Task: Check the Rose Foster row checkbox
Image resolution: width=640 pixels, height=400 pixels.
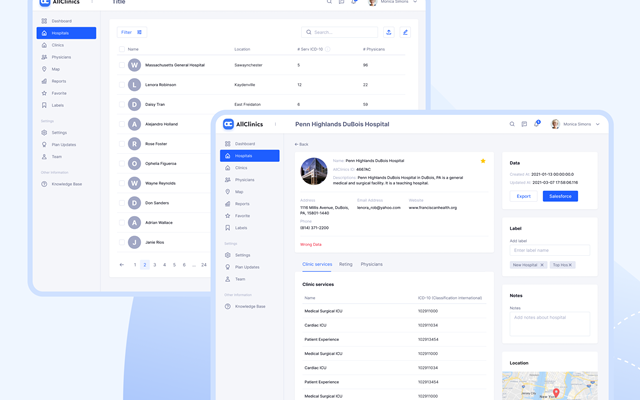Action: [x=122, y=144]
